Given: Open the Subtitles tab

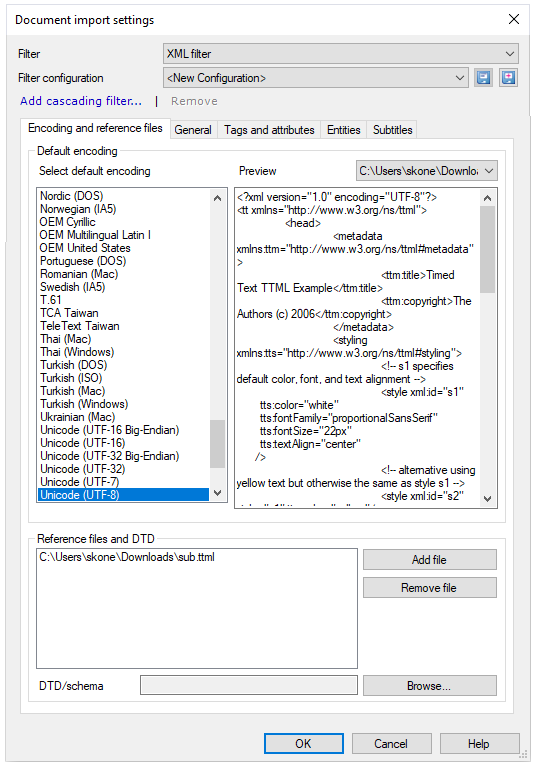Looking at the screenshot, I should 393,130.
